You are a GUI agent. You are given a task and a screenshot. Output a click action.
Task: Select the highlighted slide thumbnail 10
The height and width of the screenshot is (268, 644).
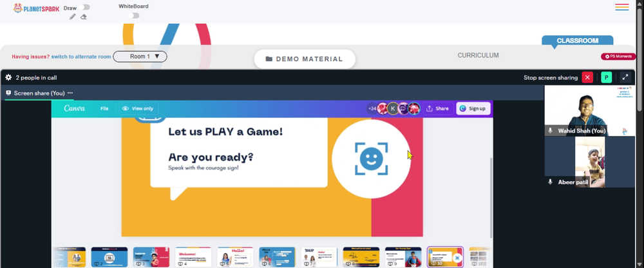coord(445,257)
